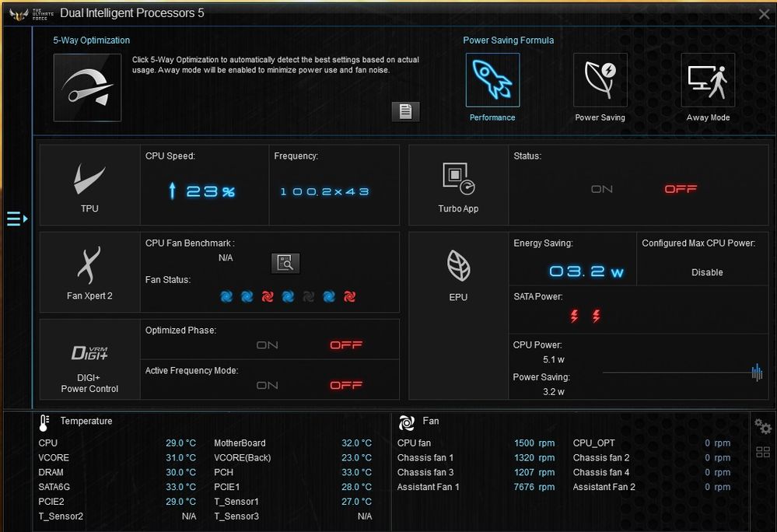This screenshot has width=777, height=532.
Task: Switch Optimized Phase to ON
Action: [267, 345]
